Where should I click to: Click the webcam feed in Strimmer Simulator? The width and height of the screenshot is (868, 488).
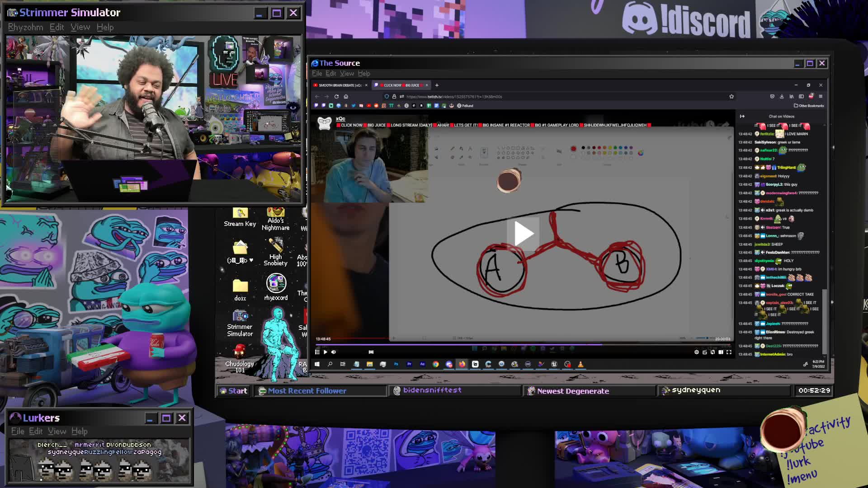tap(154, 119)
